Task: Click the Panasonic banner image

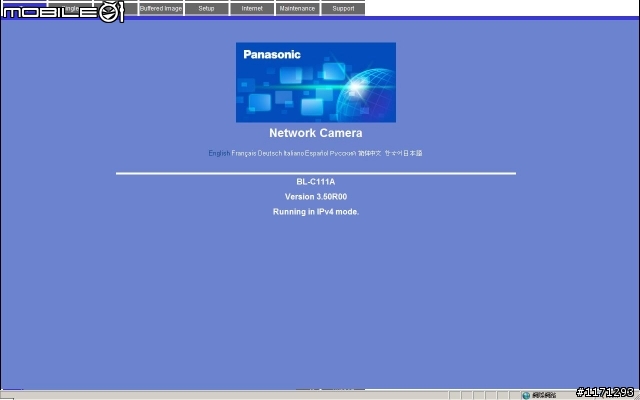Action: click(316, 82)
